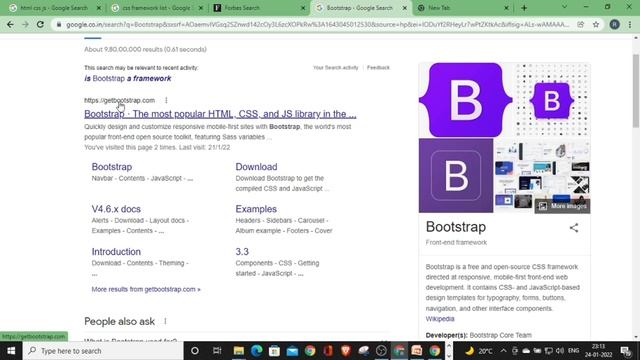This screenshot has width=640, height=360.
Task: Close the Forbes Search tab
Action: 303,8
